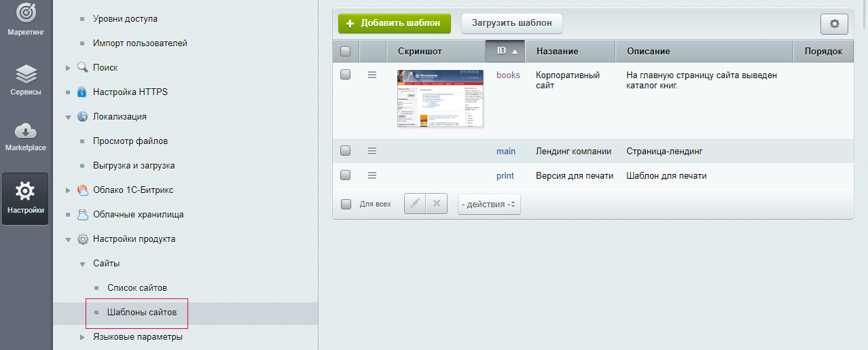Click the 'Загрузить шаблон' button
Viewport: 868px width, 350px height.
click(512, 23)
